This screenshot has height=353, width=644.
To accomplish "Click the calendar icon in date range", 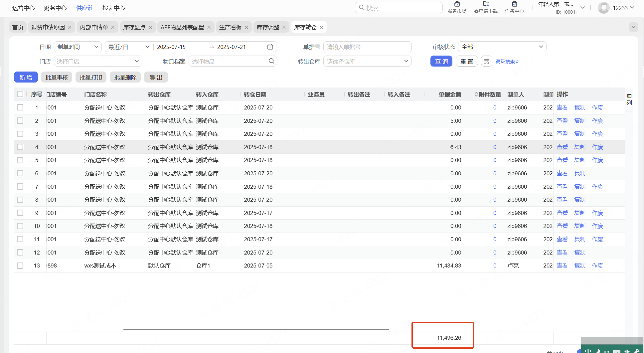I will tap(270, 47).
